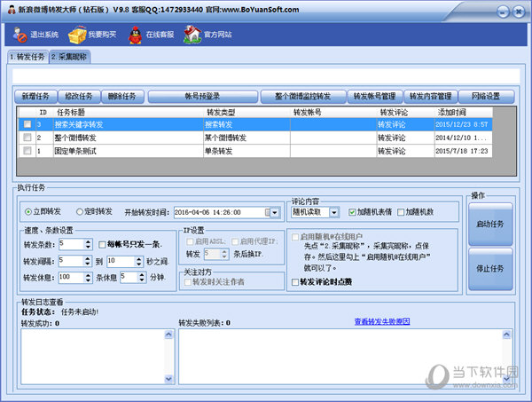Open the 随机读取 comment dropdown
The height and width of the screenshot is (402, 532).
tap(334, 213)
